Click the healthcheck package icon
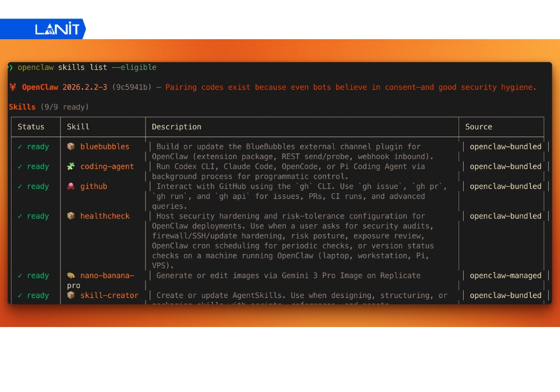 [x=71, y=216]
